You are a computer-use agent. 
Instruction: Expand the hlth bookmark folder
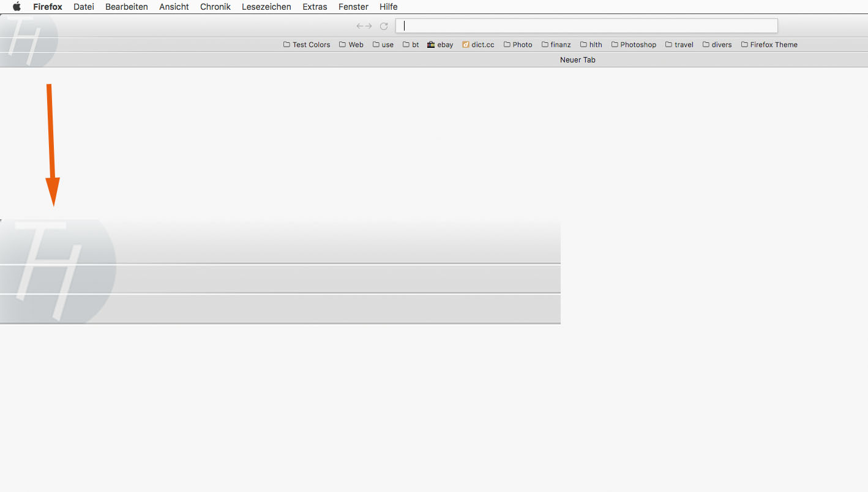591,45
